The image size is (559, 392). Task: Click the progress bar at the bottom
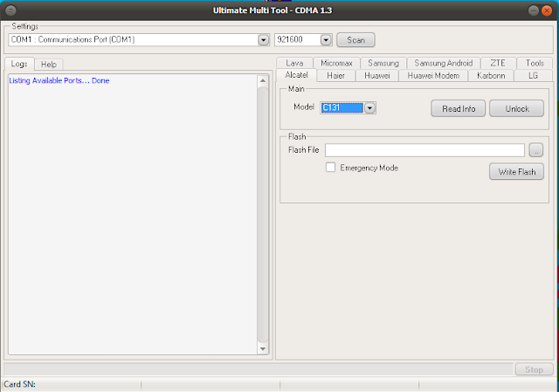(x=259, y=369)
